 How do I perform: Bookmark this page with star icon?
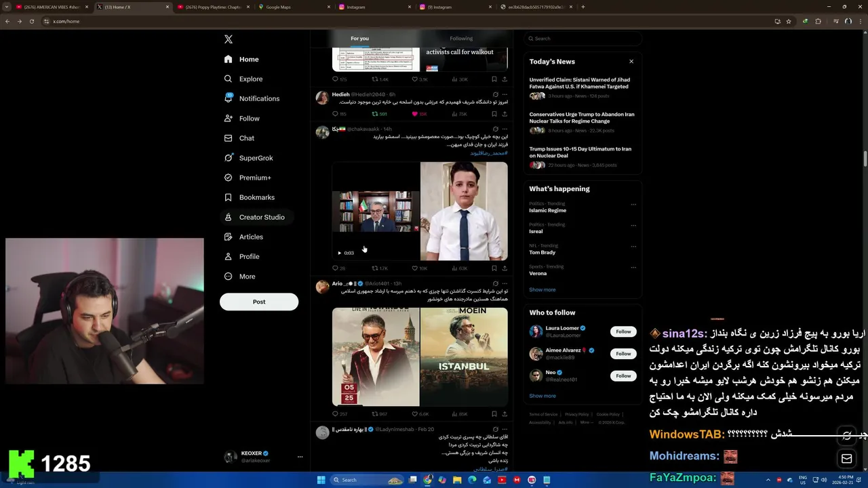[789, 21]
